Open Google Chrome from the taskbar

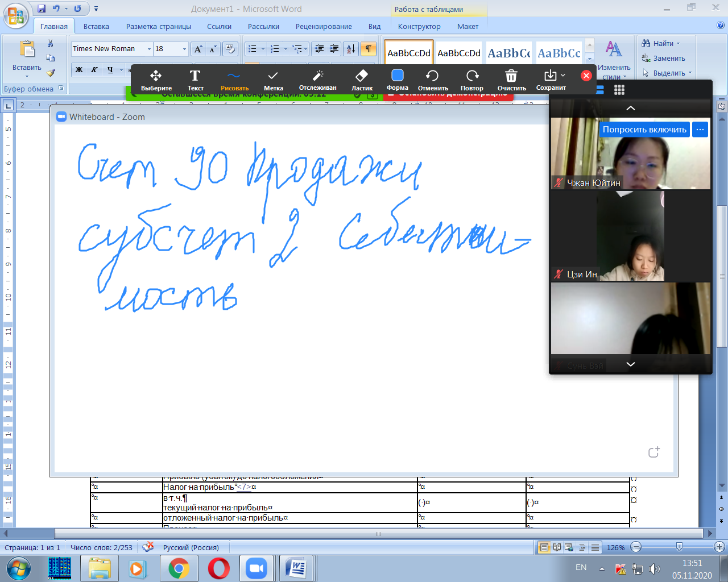(x=179, y=568)
